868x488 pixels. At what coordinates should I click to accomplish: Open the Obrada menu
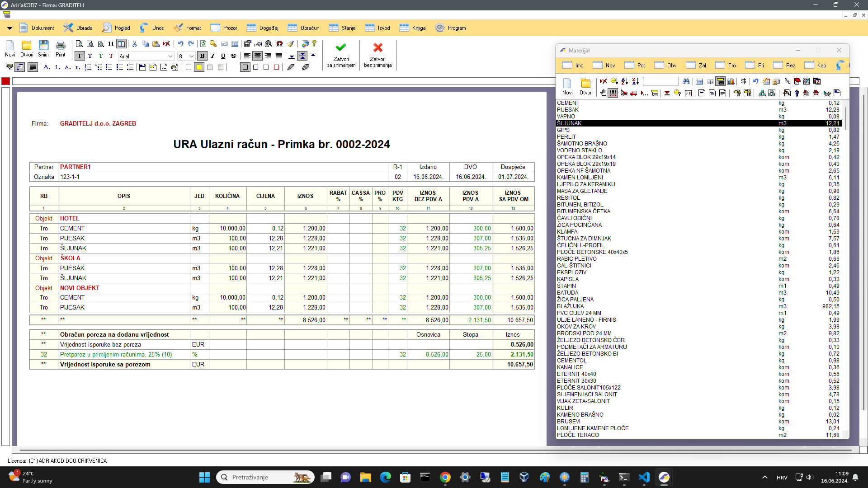(78, 28)
